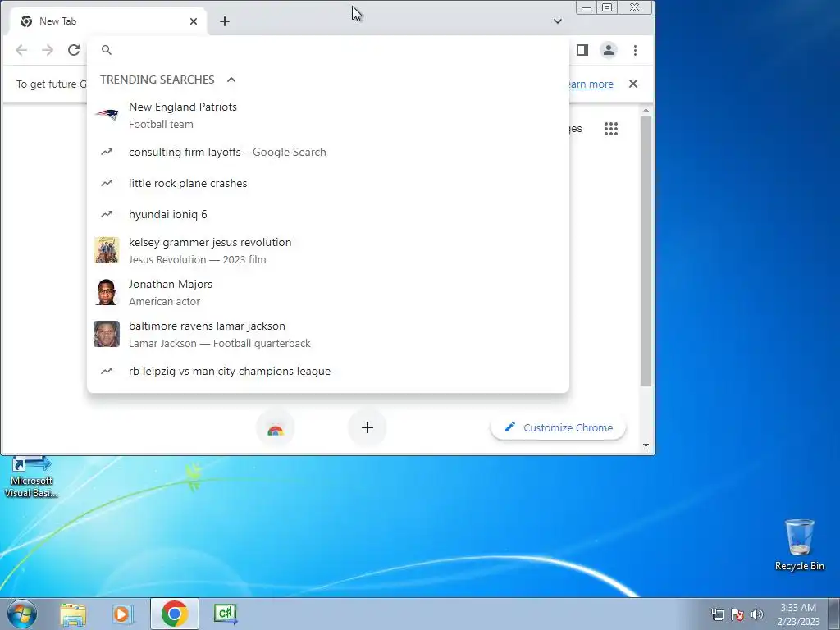Open the side panel icon
This screenshot has width=840, height=630.
click(x=582, y=50)
